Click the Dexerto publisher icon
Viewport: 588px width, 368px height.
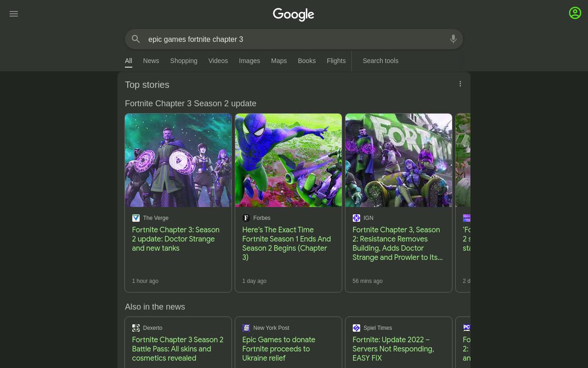click(x=136, y=328)
